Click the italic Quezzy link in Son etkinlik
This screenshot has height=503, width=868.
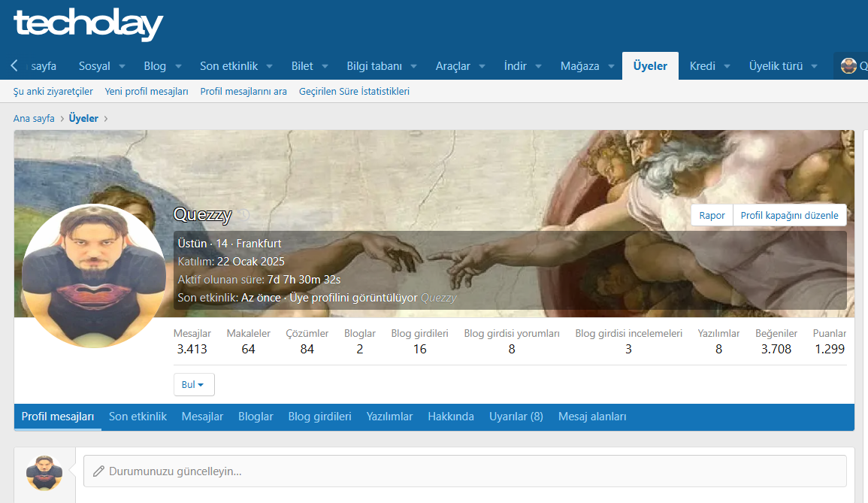[x=438, y=298]
